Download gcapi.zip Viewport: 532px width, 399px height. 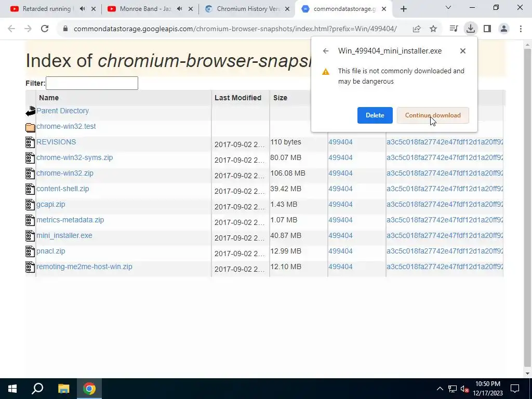pyautogui.click(x=51, y=205)
